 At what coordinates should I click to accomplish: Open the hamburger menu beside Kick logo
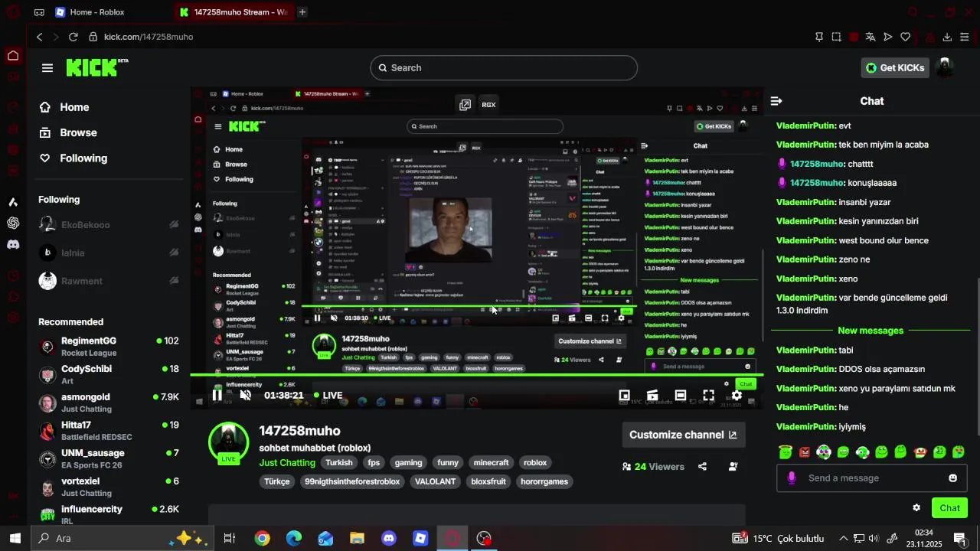pyautogui.click(x=47, y=68)
